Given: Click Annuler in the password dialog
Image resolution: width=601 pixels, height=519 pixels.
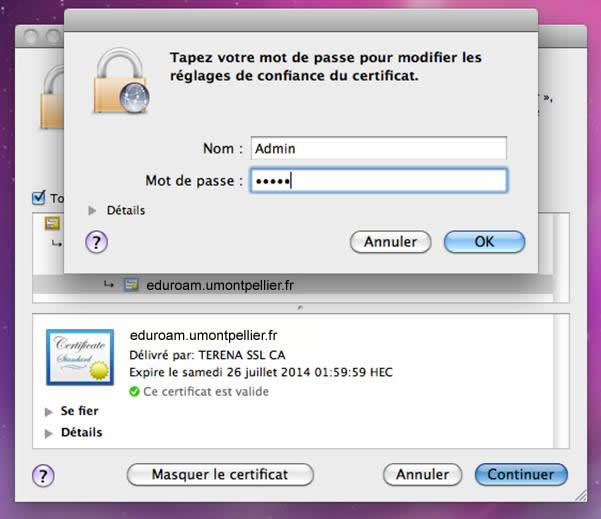Looking at the screenshot, I should [390, 242].
